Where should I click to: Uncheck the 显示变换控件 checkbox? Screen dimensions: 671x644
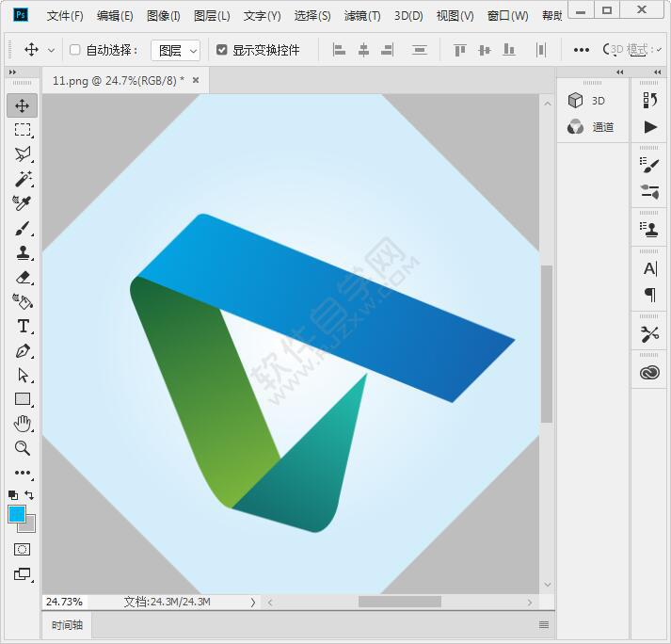[221, 50]
